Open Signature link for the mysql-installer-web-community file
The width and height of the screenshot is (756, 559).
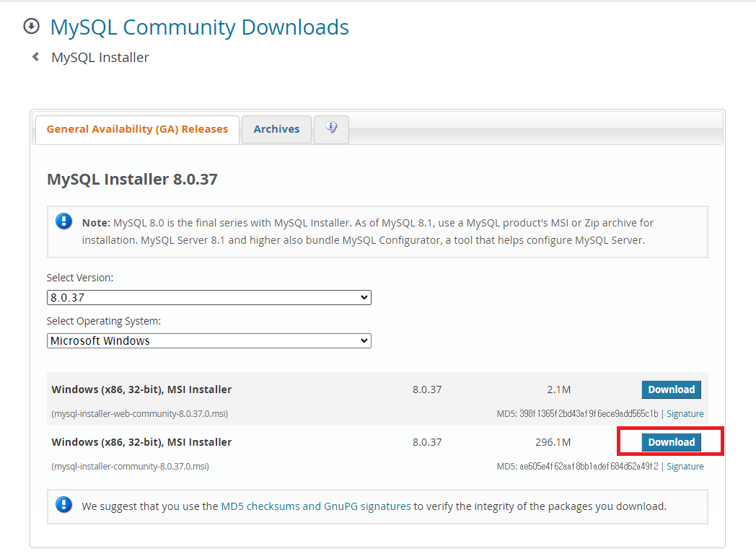(x=685, y=413)
